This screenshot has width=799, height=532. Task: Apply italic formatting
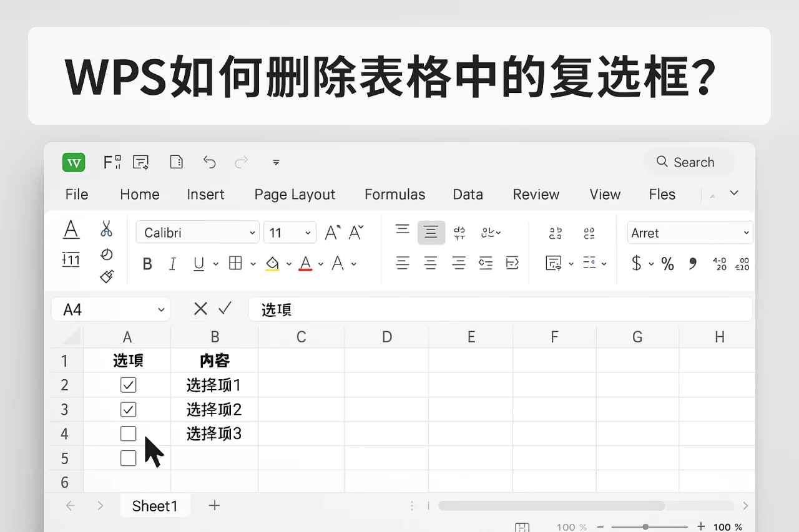pos(173,264)
